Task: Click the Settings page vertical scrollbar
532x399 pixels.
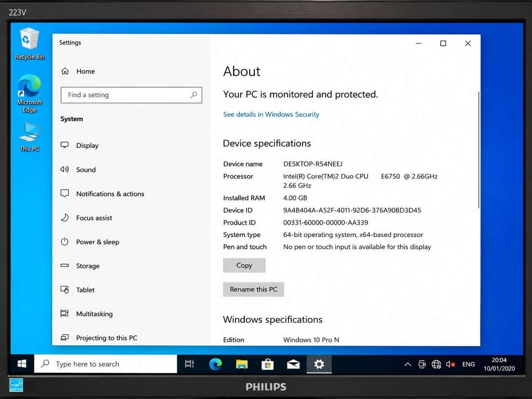Action: click(x=478, y=149)
